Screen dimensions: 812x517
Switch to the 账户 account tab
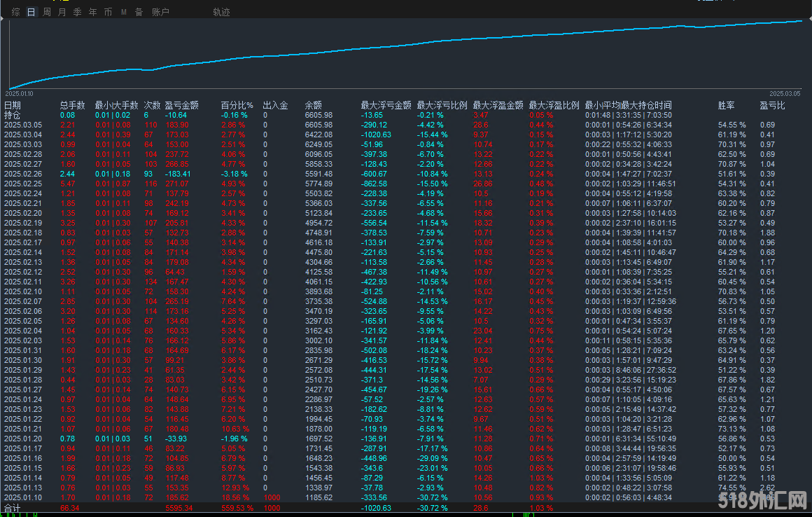160,12
